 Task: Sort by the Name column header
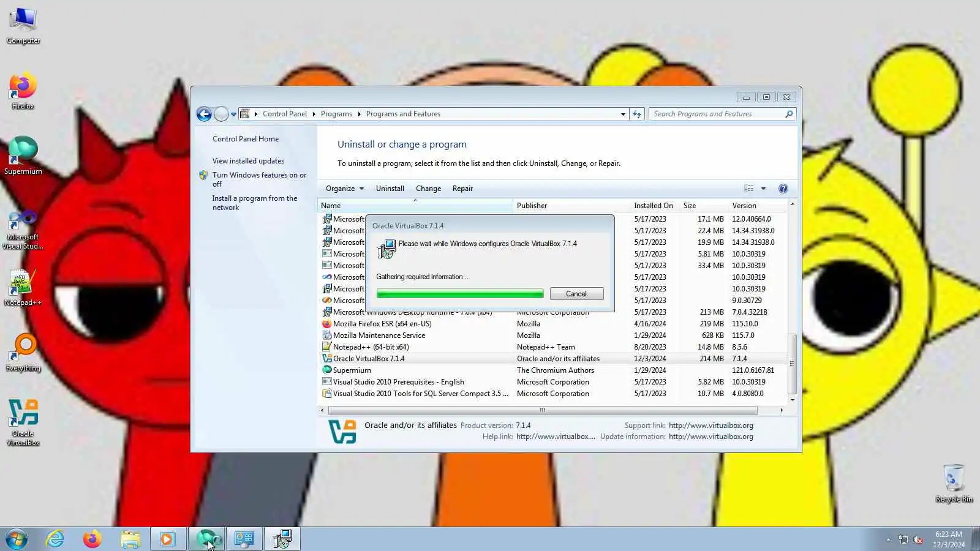tap(415, 206)
